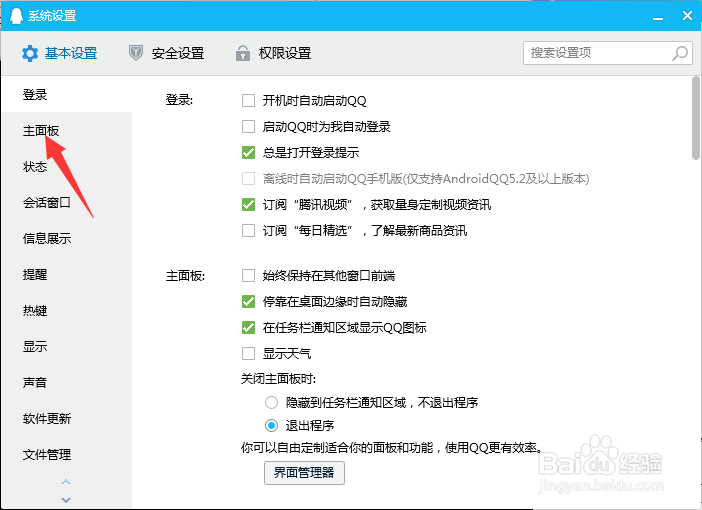Viewport: 702px width, 510px height.
Task: Focus the 搜索设置项 search field
Action: point(608,53)
